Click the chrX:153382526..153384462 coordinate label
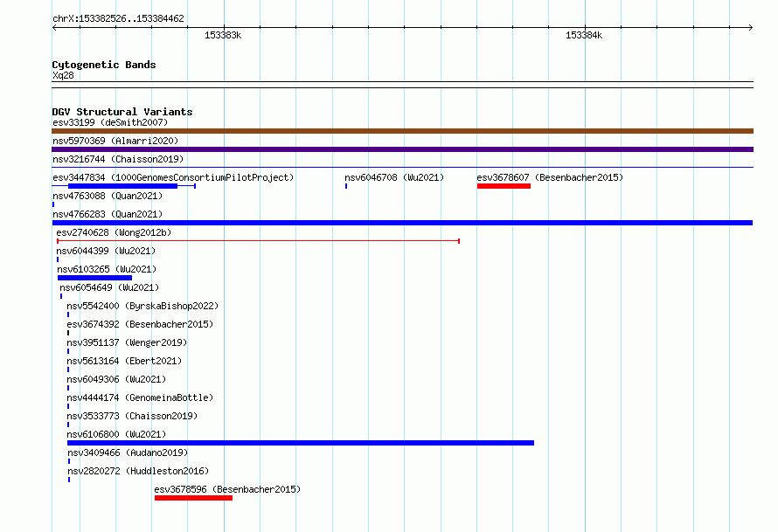778x532 pixels. click(118, 18)
